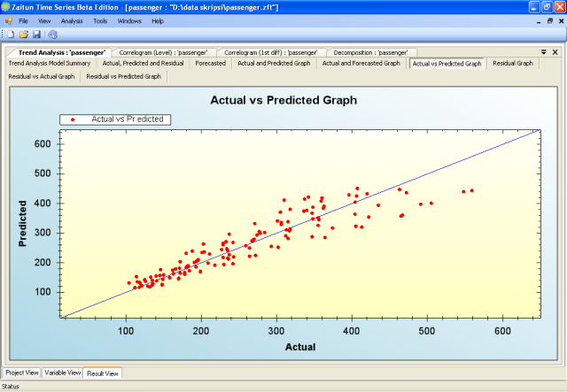This screenshot has width=567, height=392.
Task: Click the Save disk toolbar icon
Action: (x=36, y=35)
